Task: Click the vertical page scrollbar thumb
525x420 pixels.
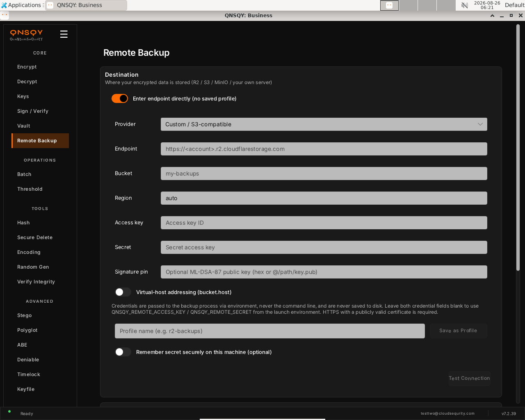Action: (518, 148)
